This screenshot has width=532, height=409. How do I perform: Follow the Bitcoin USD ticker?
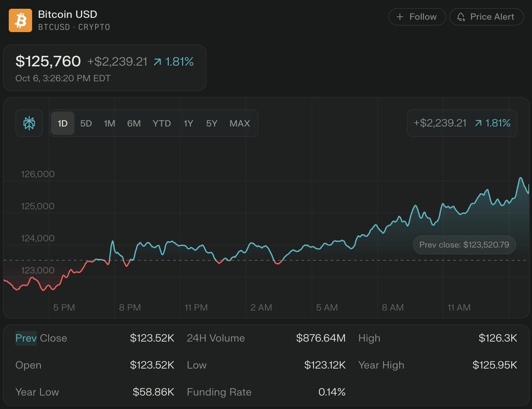pyautogui.click(x=417, y=17)
